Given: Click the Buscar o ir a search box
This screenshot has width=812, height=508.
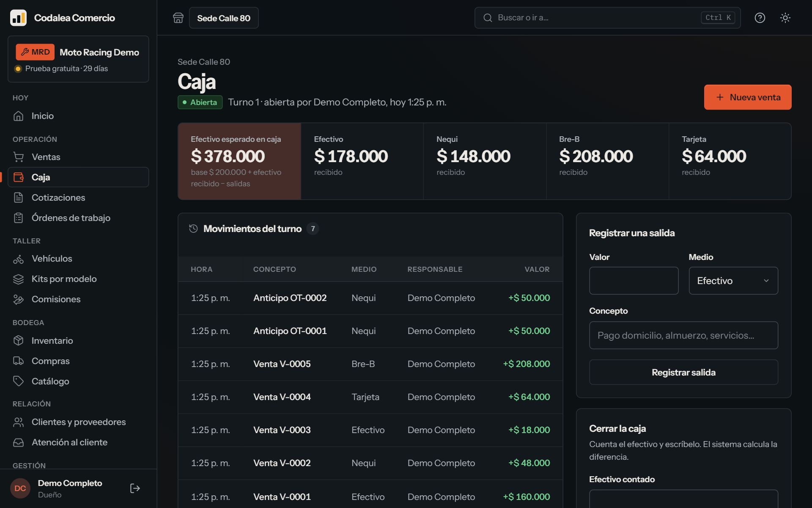Looking at the screenshot, I should tap(607, 18).
